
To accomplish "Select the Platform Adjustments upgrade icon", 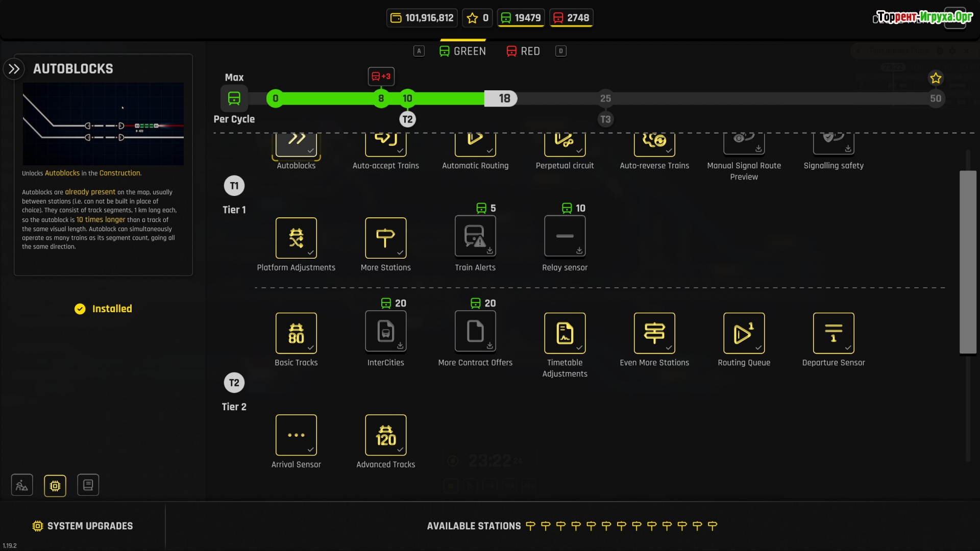I will [296, 238].
